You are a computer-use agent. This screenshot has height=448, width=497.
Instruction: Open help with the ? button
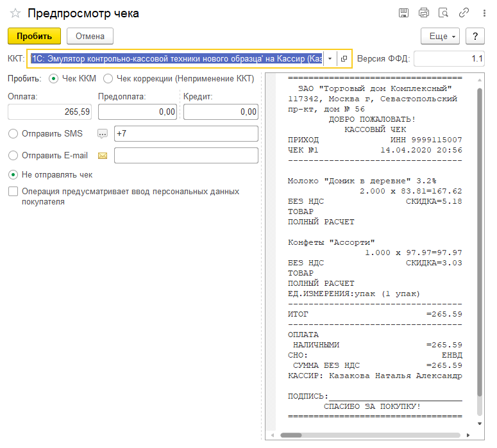pyautogui.click(x=475, y=36)
